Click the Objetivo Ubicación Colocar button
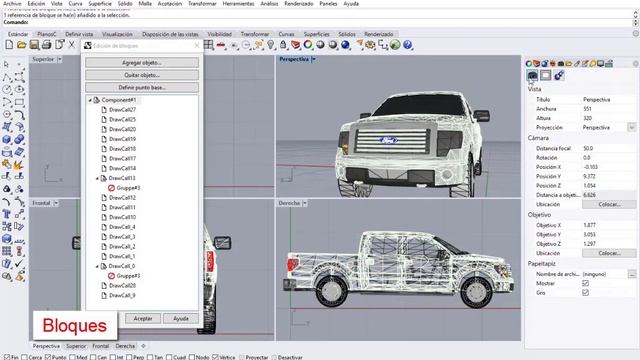640x360 pixels. 609,253
